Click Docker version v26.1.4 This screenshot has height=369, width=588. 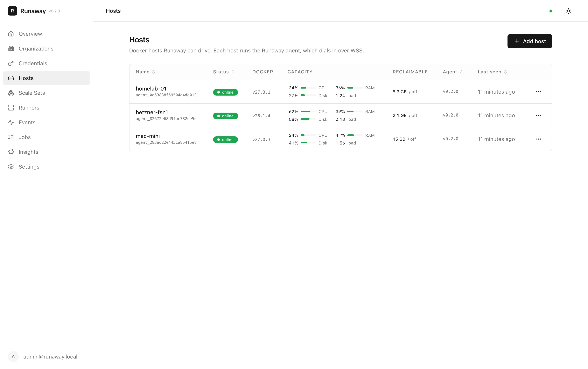261,116
